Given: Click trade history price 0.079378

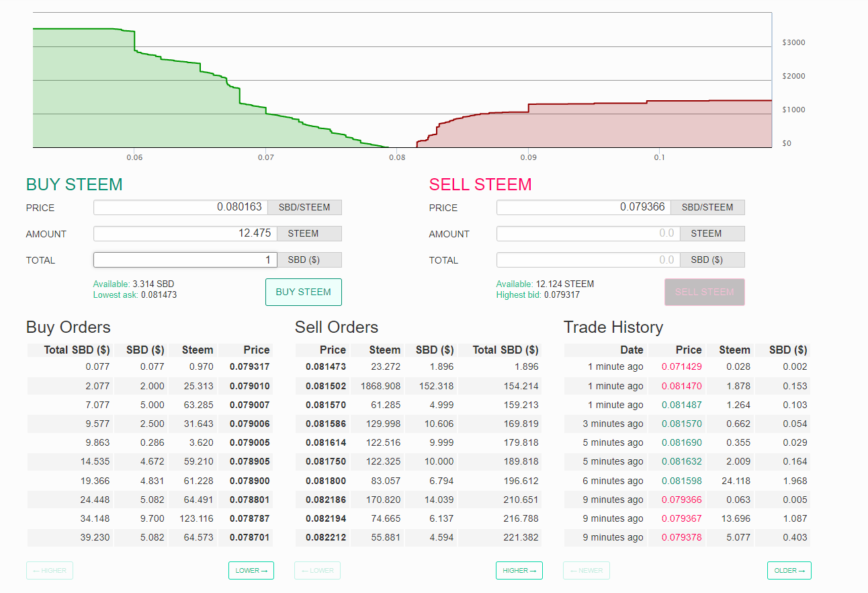Looking at the screenshot, I should (681, 537).
